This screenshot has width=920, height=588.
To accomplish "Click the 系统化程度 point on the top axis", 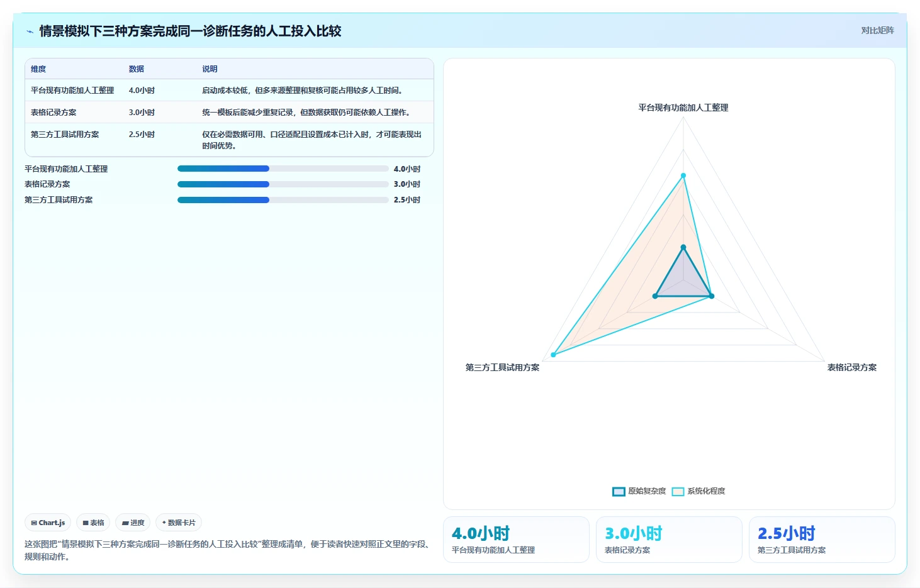I will 683,175.
